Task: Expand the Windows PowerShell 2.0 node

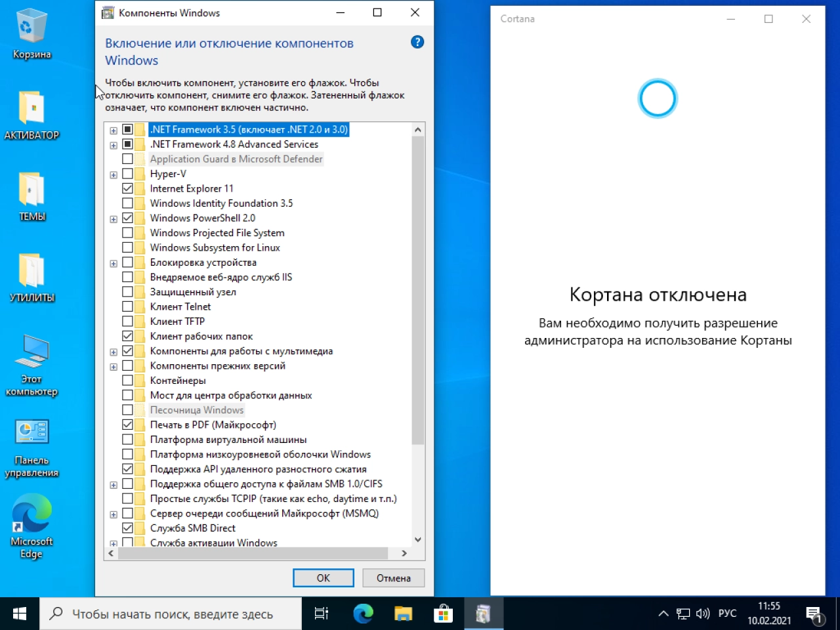Action: 114,219
